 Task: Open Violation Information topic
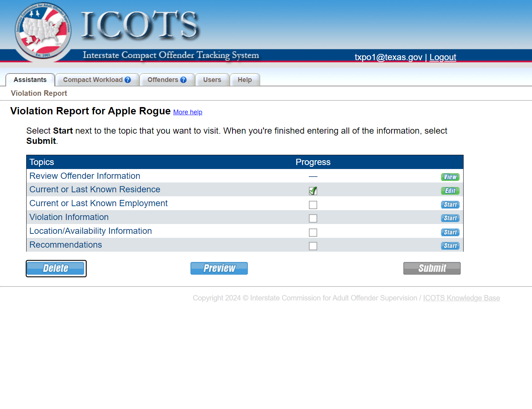tap(69, 217)
